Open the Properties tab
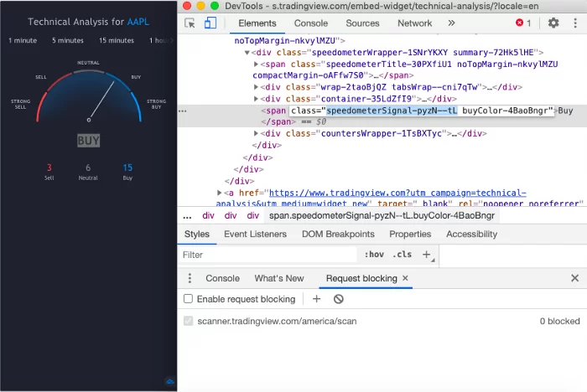587x392 pixels. [410, 235]
